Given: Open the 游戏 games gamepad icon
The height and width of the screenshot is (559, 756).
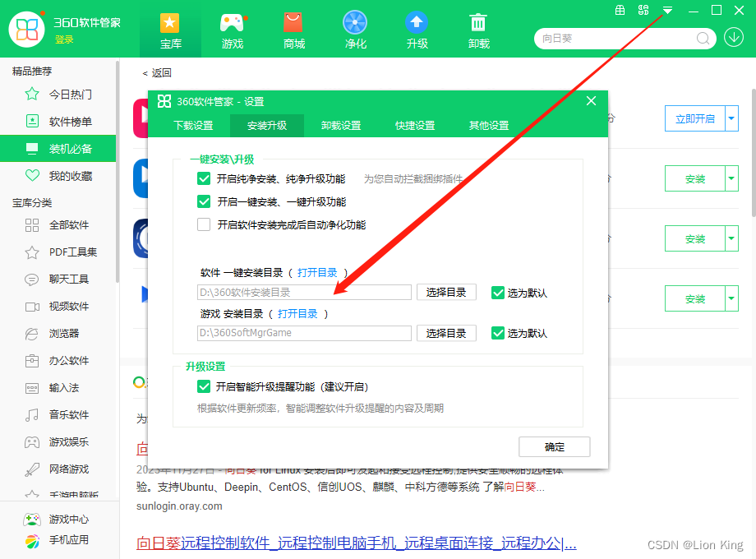Looking at the screenshot, I should (x=232, y=23).
